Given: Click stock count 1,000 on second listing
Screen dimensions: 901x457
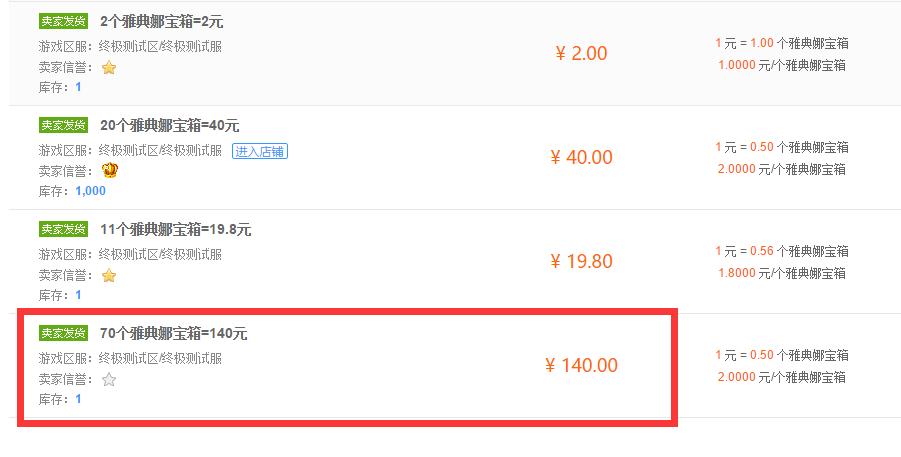Looking at the screenshot, I should 90,191.
